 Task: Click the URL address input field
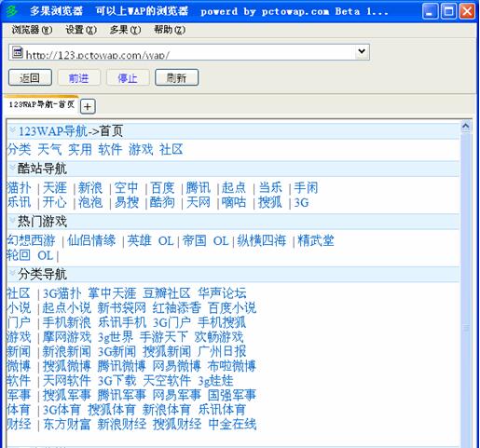point(189,52)
